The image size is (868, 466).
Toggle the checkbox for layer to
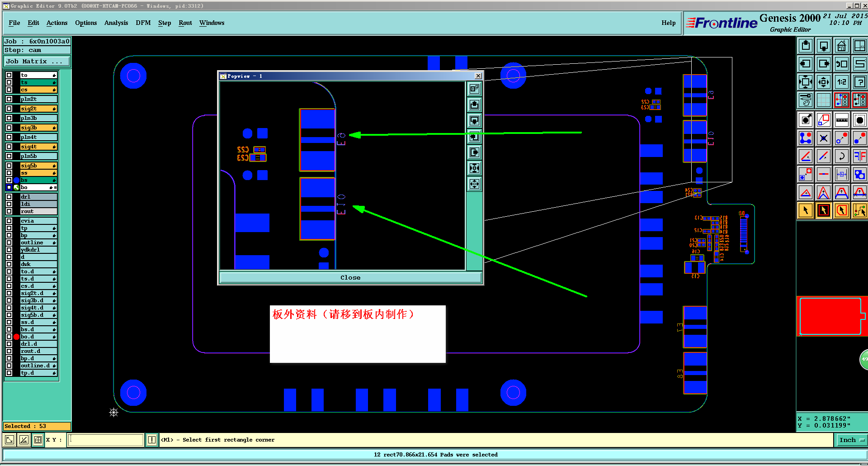[x=9, y=75]
